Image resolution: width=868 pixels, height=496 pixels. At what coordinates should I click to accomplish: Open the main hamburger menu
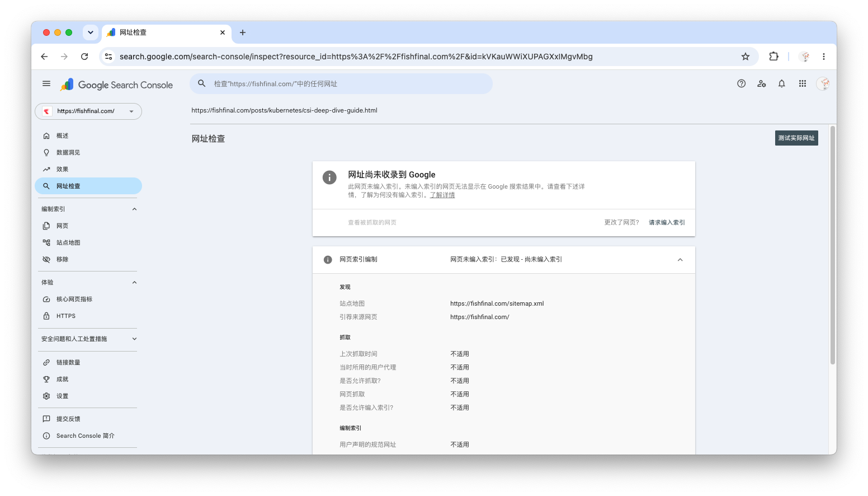click(46, 84)
